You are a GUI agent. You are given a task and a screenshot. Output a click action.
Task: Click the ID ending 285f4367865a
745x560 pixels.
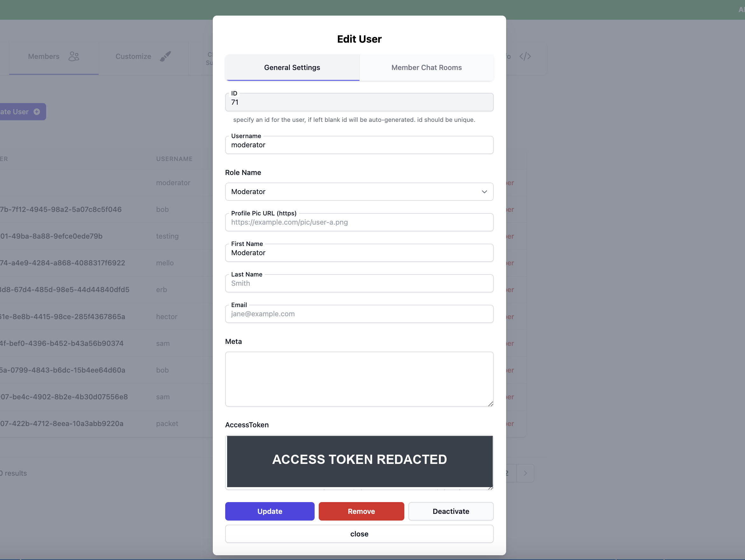click(62, 316)
